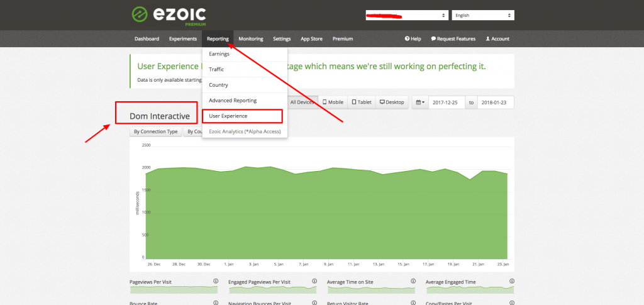
Task: Click info icon for Pageviews Per Visit
Action: [x=216, y=282]
